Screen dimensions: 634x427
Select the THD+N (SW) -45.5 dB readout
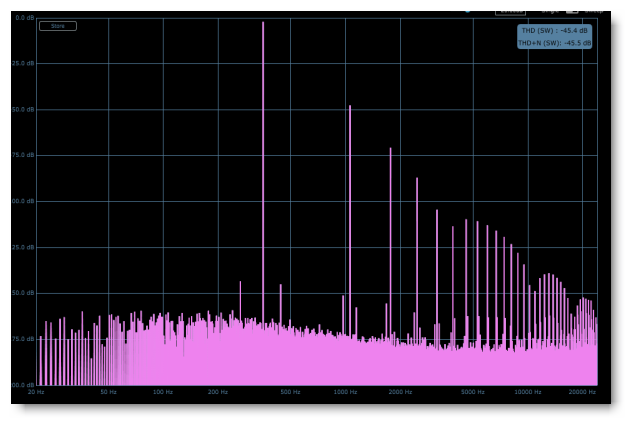[x=554, y=43]
